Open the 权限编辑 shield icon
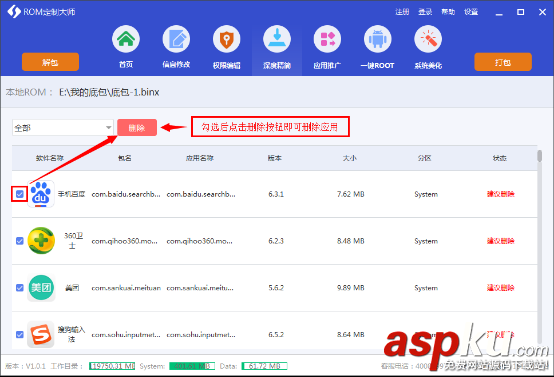Screen dimensions: 554x377 pos(226,39)
